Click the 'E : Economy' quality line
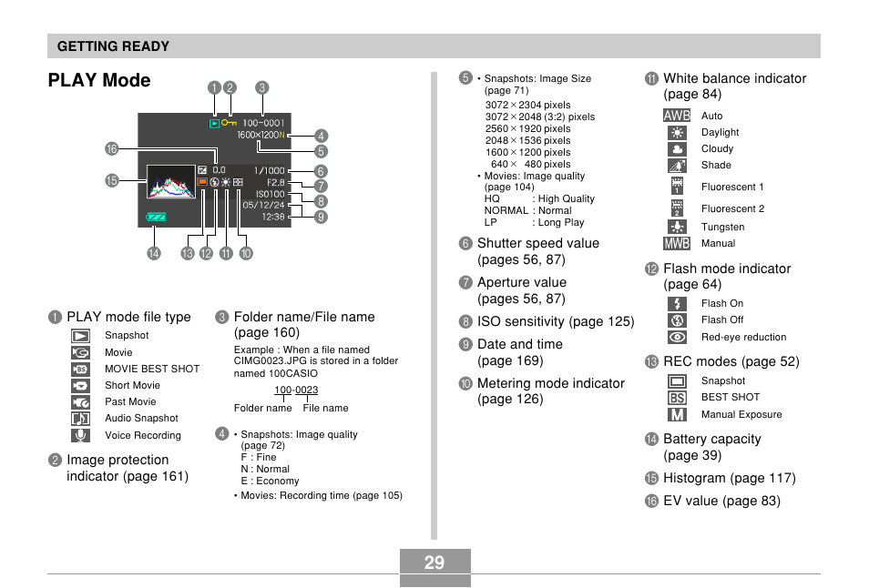 (270, 481)
